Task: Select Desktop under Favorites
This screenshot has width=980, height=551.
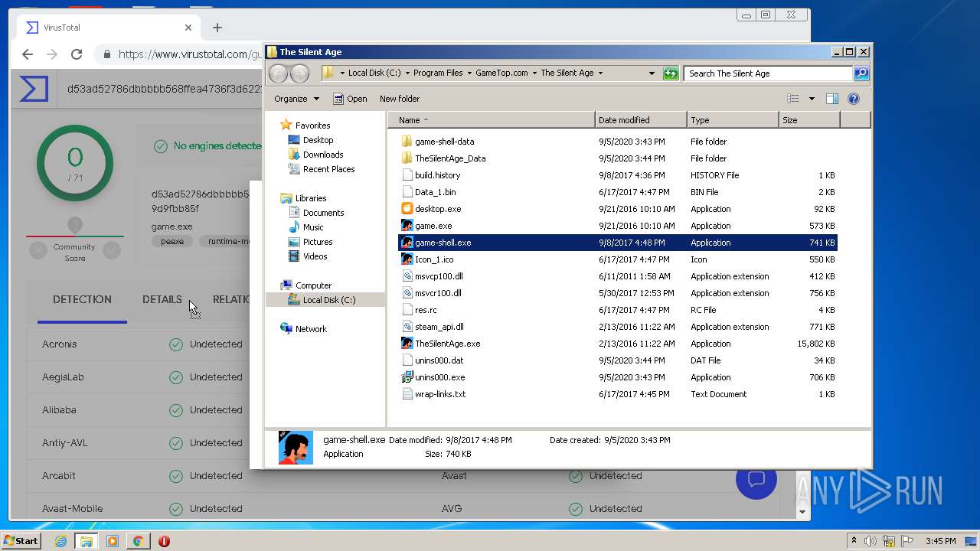Action: click(x=318, y=140)
